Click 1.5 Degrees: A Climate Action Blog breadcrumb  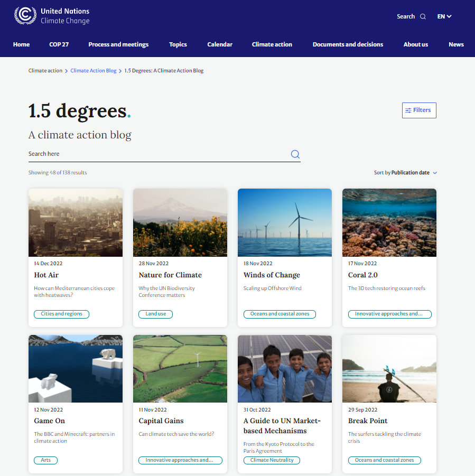click(164, 70)
